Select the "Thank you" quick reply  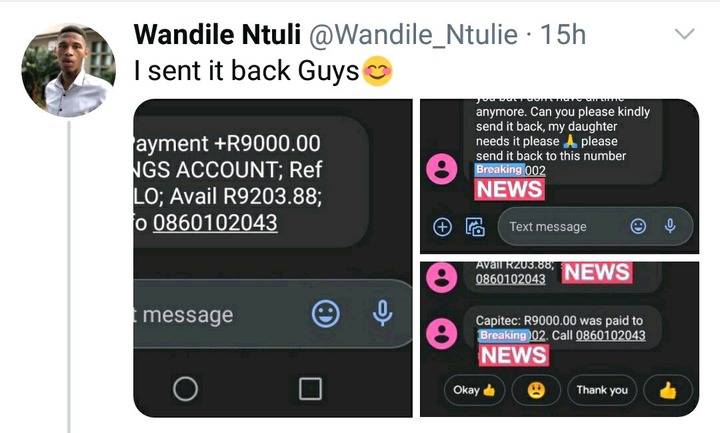602,390
